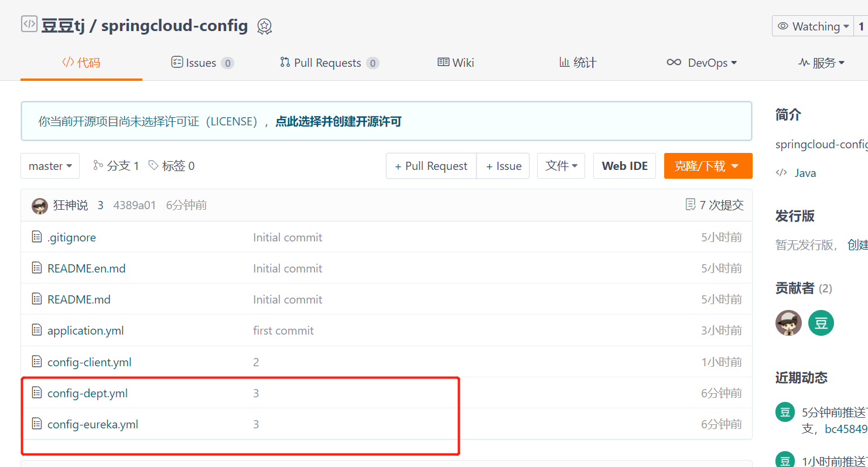Click the 'Initial commit' message of .gitignore
The width and height of the screenshot is (868, 467).
pyautogui.click(x=288, y=237)
